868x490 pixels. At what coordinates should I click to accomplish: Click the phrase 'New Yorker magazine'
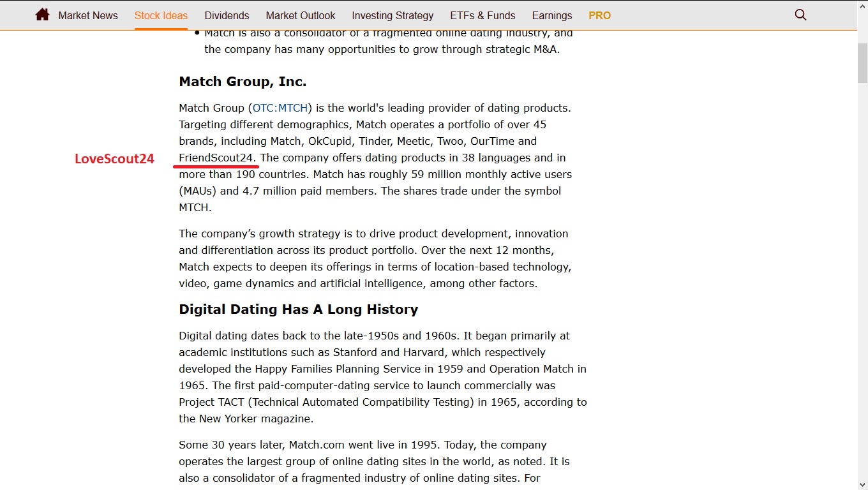(255, 419)
